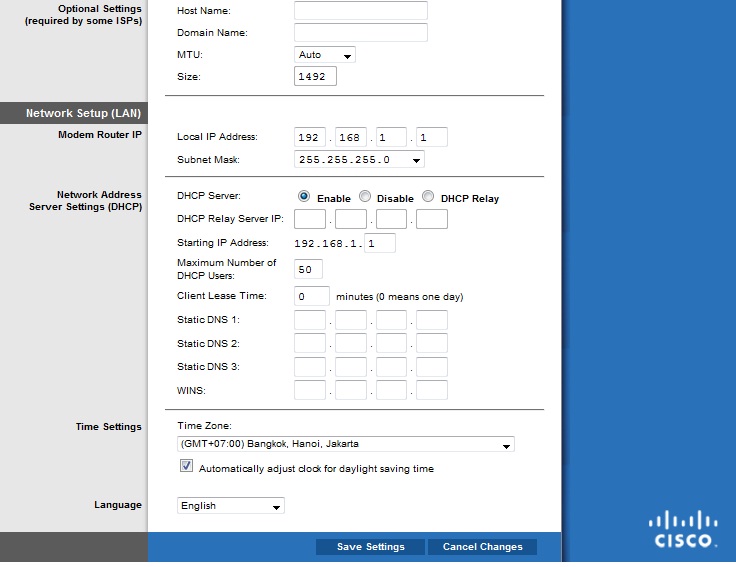Click the first Static DNS 2 octet field
This screenshot has height=567, width=736.
click(310, 343)
